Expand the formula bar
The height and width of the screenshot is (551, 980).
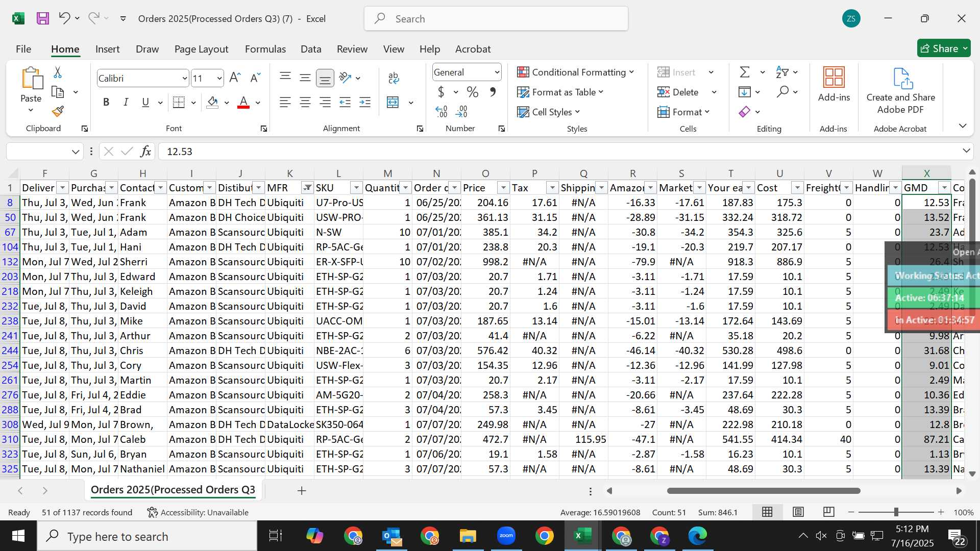point(966,151)
